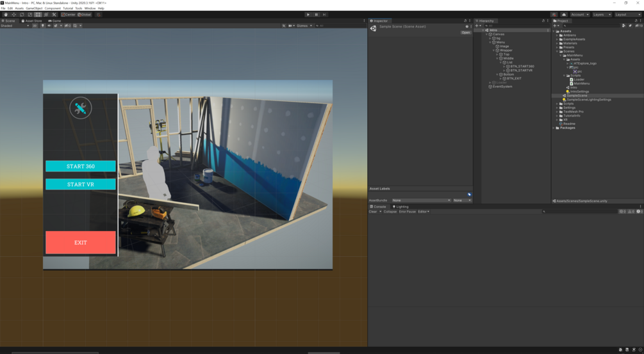Click the Unity Services bug icon

[554, 14]
